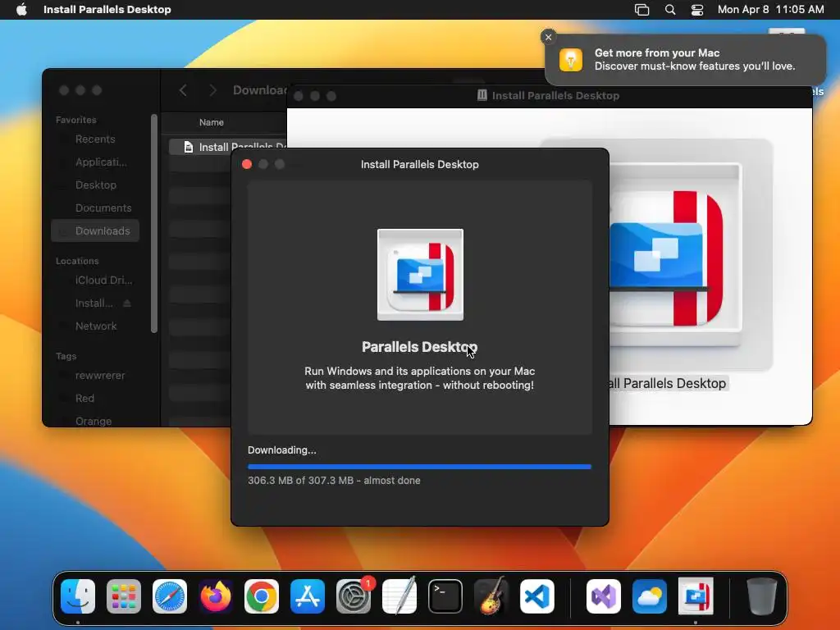Click the Parallels Desktop heading in dialog

(x=419, y=347)
